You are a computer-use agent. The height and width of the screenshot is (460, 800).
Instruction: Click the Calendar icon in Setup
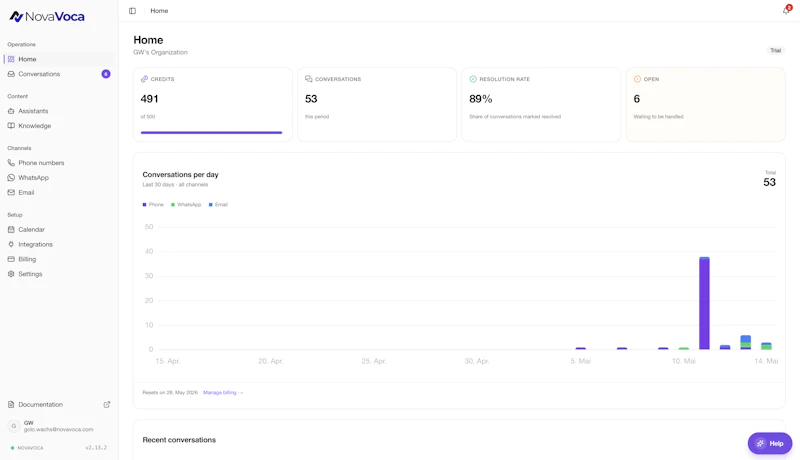click(11, 229)
